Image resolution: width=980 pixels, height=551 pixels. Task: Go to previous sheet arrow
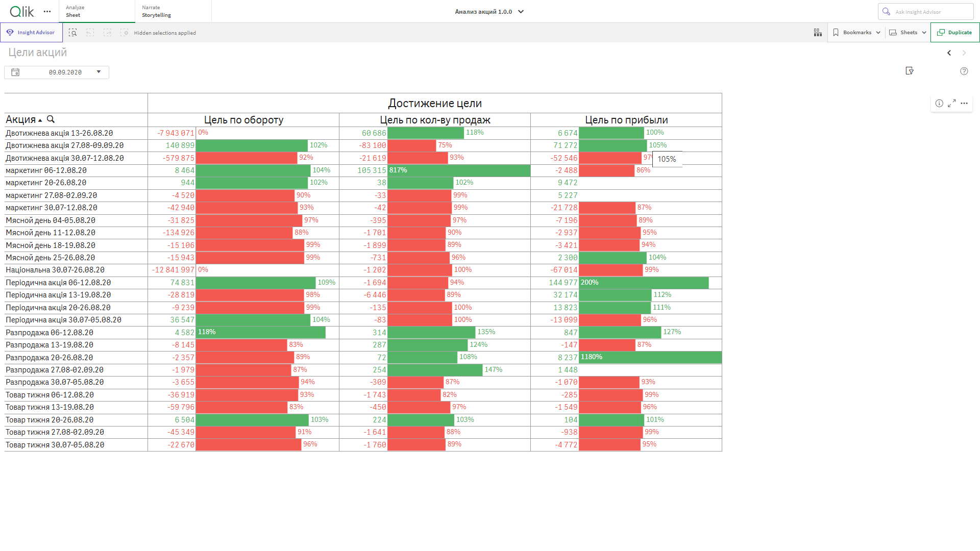pos(949,53)
